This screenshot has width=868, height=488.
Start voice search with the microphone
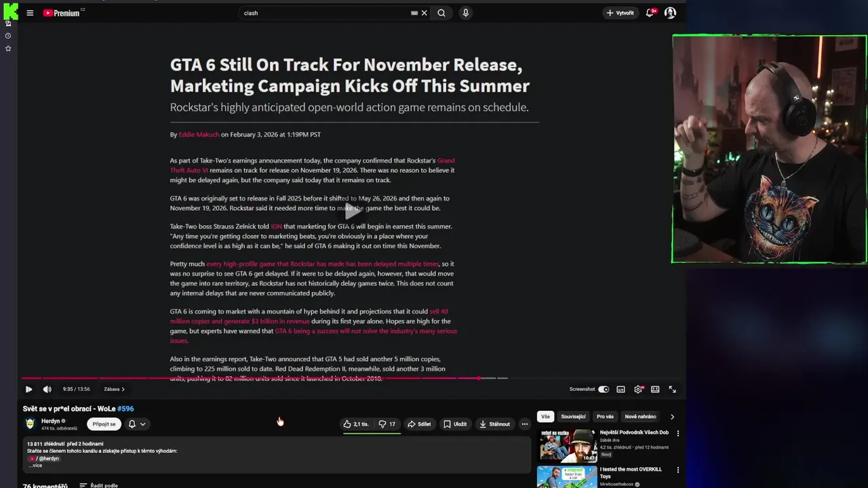[465, 13]
